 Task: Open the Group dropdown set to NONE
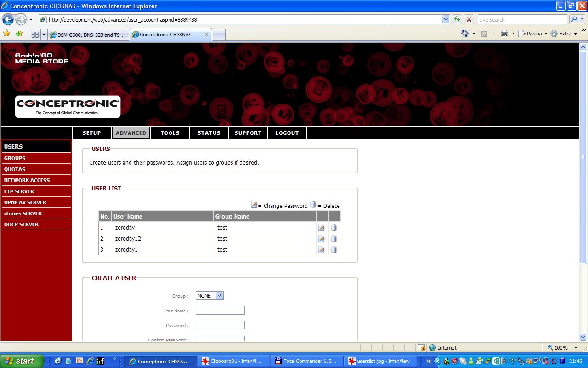(209, 296)
